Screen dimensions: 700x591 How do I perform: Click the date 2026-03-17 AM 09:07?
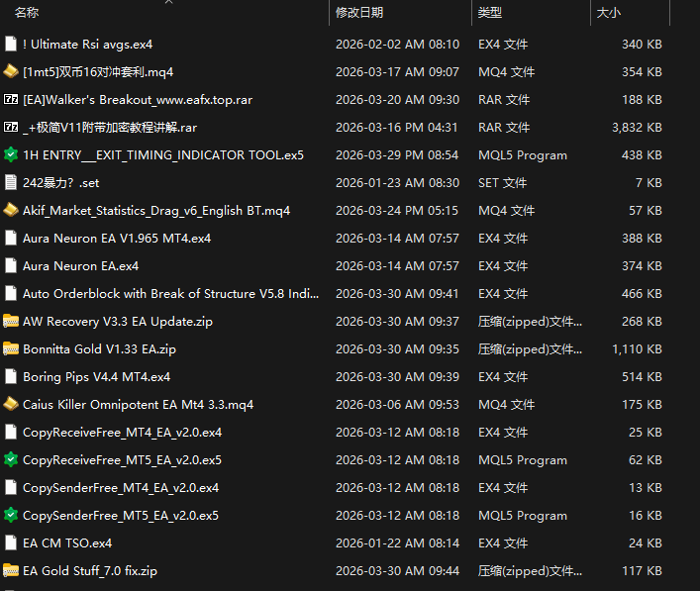pyautogui.click(x=397, y=72)
